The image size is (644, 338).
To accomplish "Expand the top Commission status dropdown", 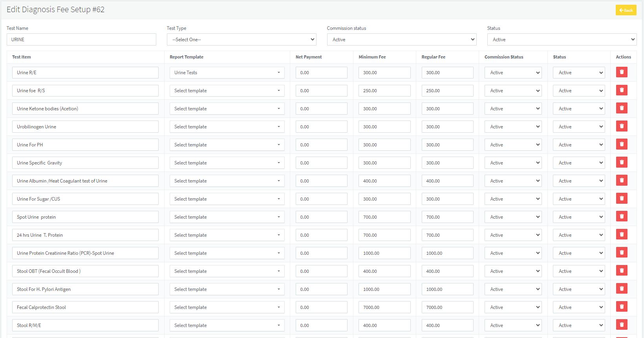I will (x=401, y=40).
